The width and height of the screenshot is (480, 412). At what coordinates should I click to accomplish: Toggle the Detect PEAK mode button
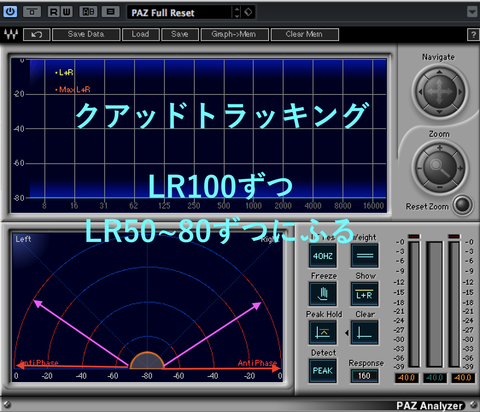(322, 371)
